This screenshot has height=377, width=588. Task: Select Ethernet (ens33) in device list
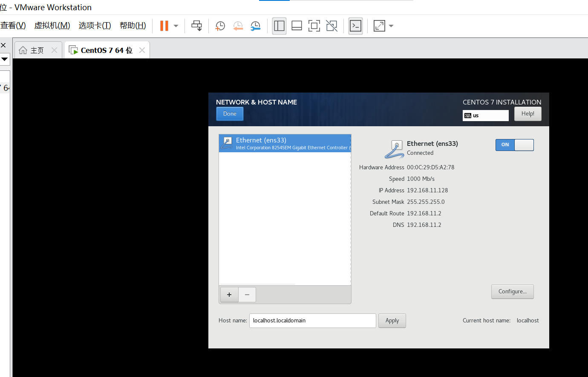285,143
